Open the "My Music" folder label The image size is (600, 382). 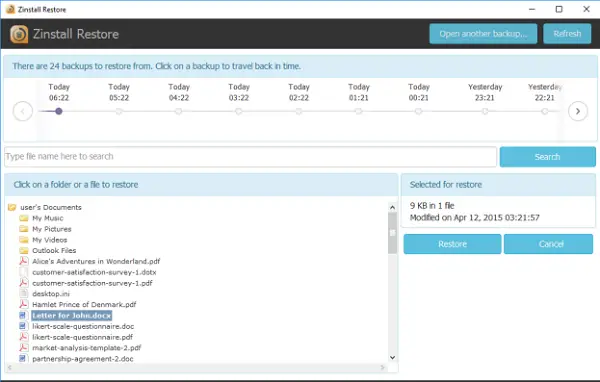click(x=48, y=218)
